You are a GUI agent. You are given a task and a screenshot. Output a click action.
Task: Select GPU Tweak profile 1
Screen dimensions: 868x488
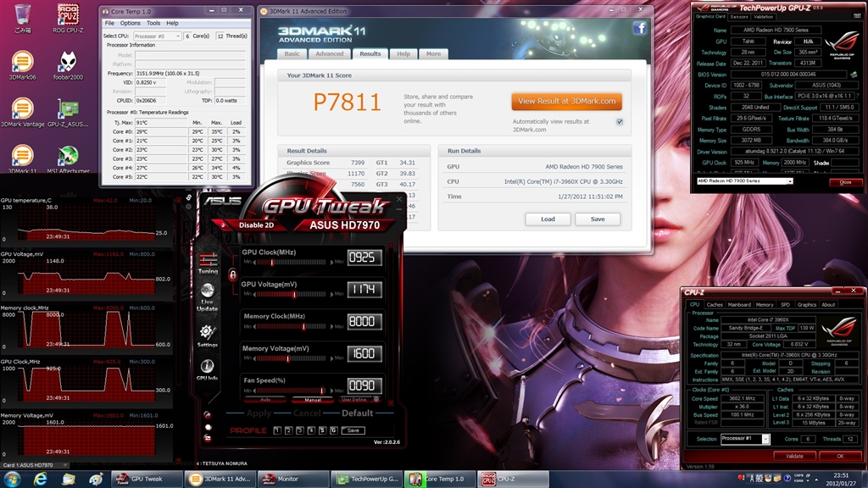click(x=277, y=430)
